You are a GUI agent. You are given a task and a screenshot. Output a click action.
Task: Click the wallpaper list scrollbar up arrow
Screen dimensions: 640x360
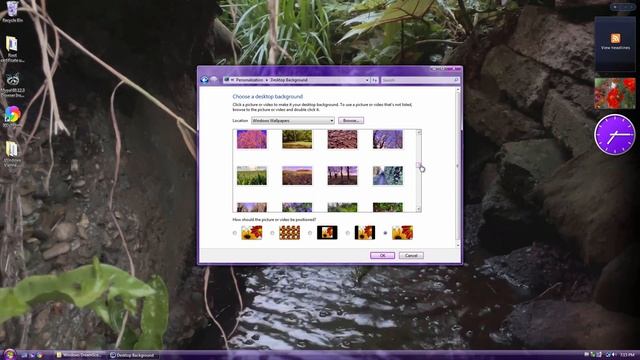pos(418,133)
